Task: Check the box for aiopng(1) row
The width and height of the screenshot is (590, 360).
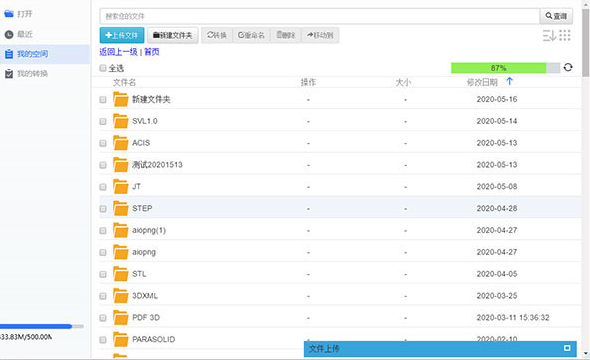Action: [x=103, y=231]
